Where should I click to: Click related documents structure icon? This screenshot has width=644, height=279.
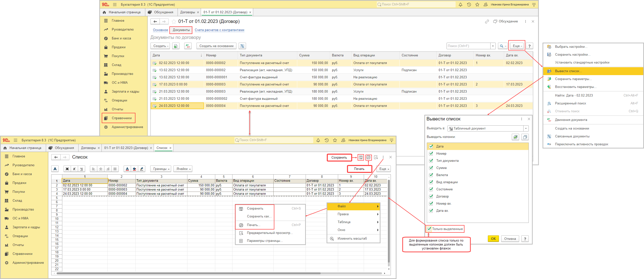242,46
